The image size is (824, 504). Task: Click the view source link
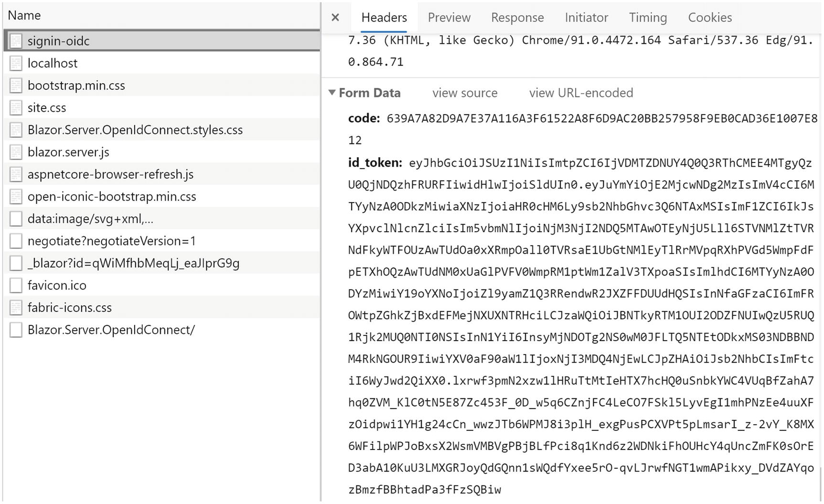click(465, 93)
